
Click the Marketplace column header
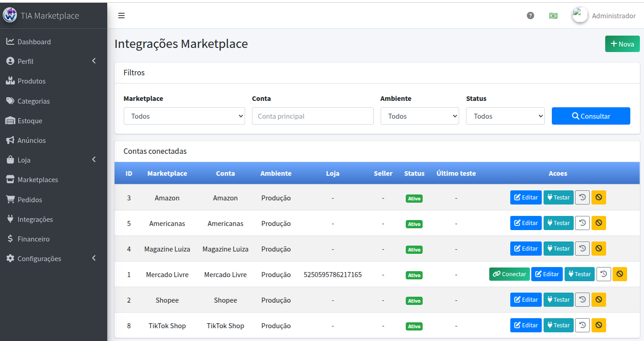[x=167, y=173]
